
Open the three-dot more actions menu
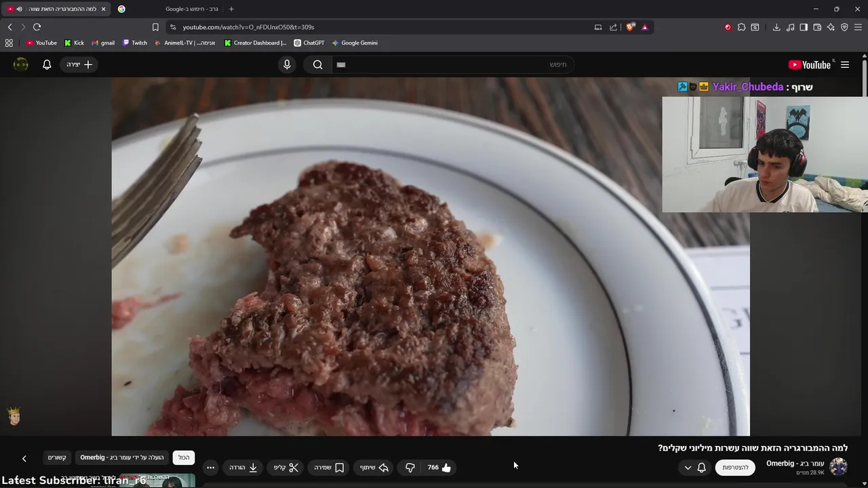(x=210, y=468)
